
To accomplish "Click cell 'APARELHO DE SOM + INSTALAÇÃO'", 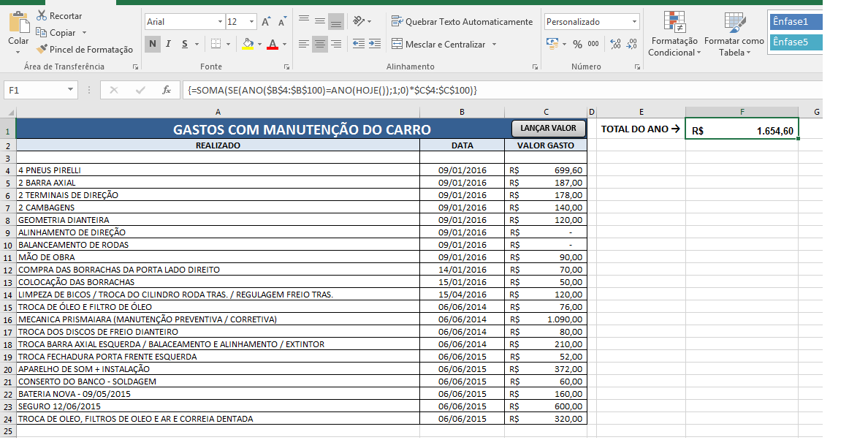I will pos(218,370).
